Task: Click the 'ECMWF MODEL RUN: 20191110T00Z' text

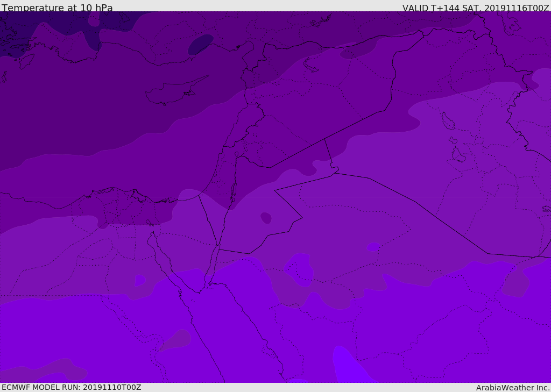Action: pos(72,387)
